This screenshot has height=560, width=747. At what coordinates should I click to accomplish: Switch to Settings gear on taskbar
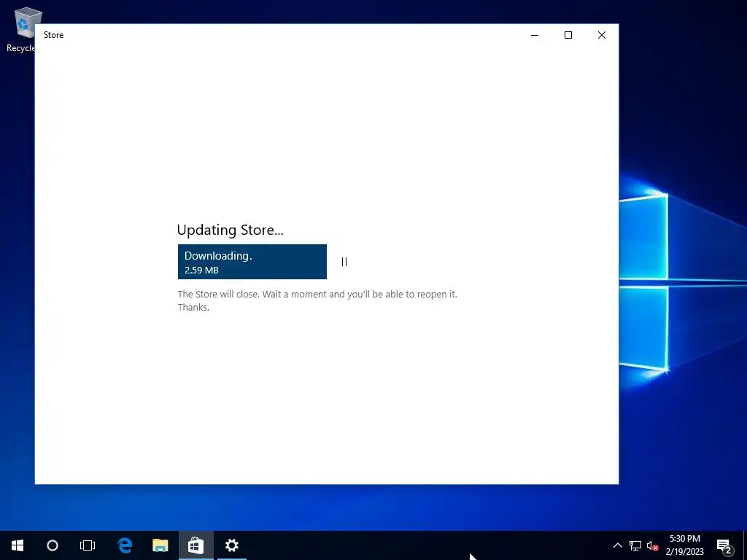coord(231,545)
